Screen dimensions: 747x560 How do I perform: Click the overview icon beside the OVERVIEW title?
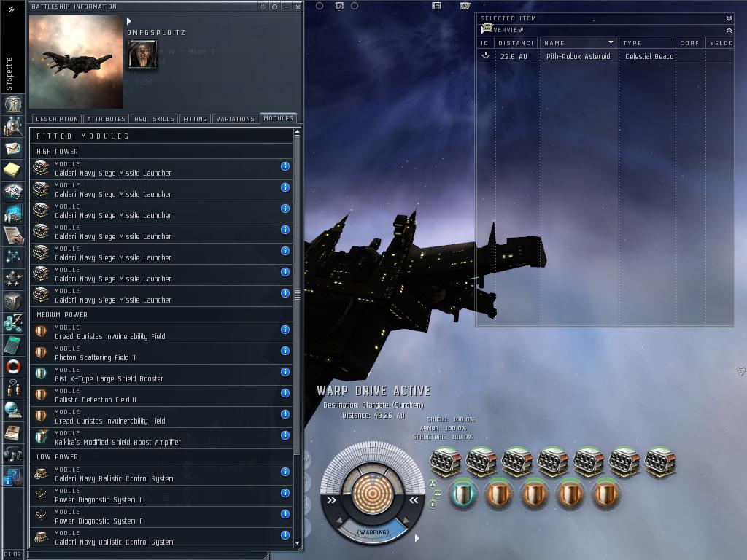click(x=487, y=29)
